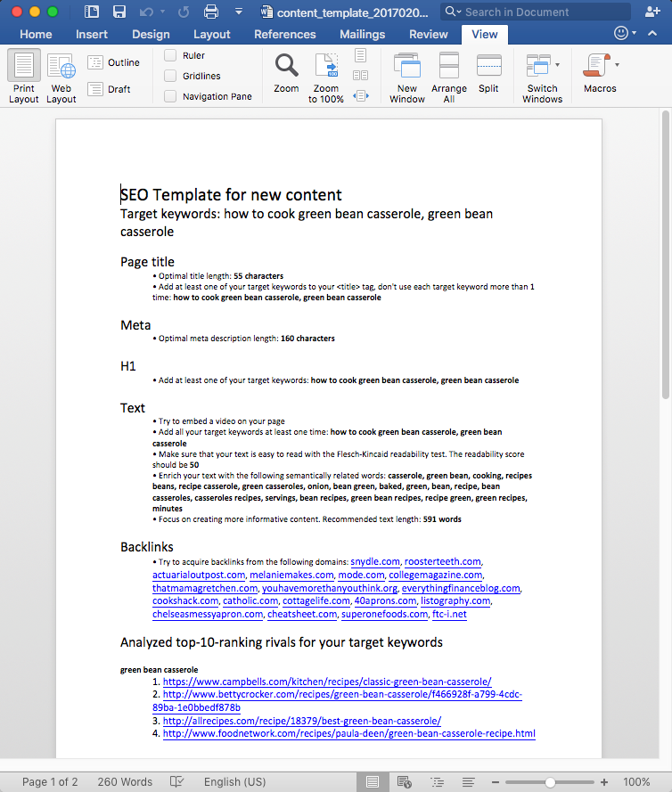Open the Review tab
The width and height of the screenshot is (672, 792).
click(x=429, y=35)
